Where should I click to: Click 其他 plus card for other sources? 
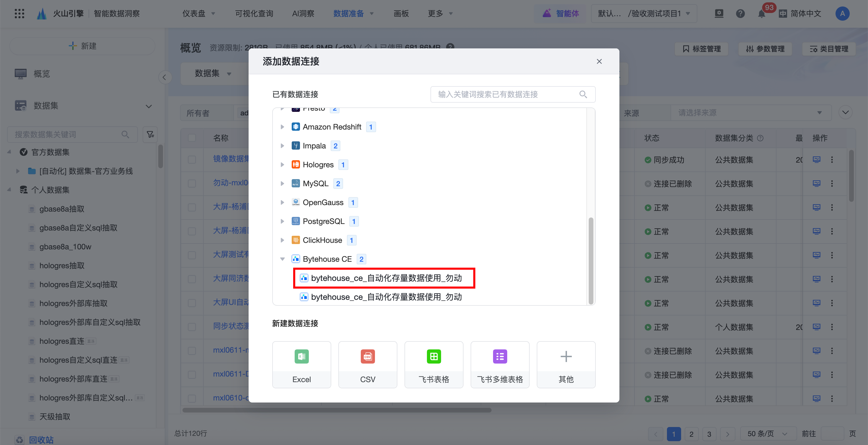coord(566,364)
